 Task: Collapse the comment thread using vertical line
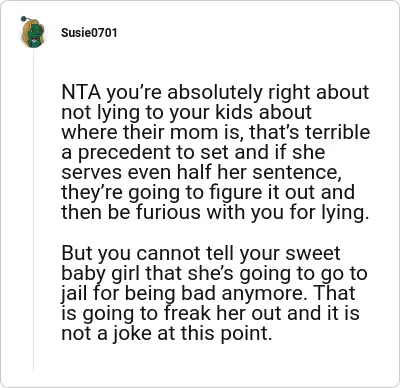coord(33,210)
